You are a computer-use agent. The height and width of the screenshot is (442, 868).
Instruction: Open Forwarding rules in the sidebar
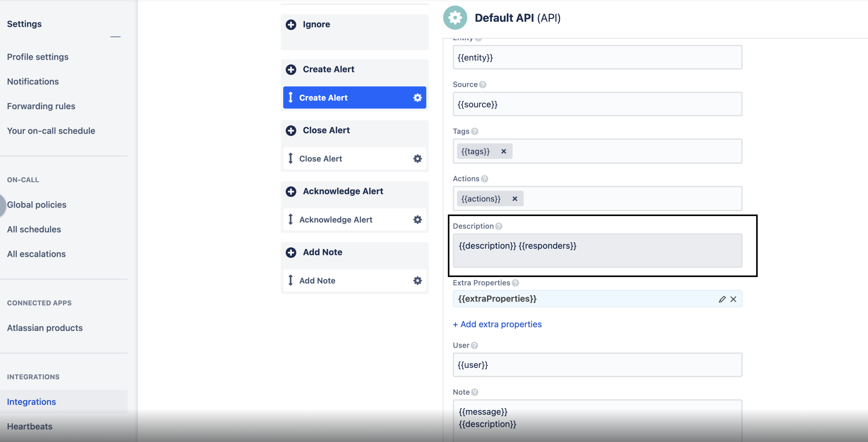41,106
